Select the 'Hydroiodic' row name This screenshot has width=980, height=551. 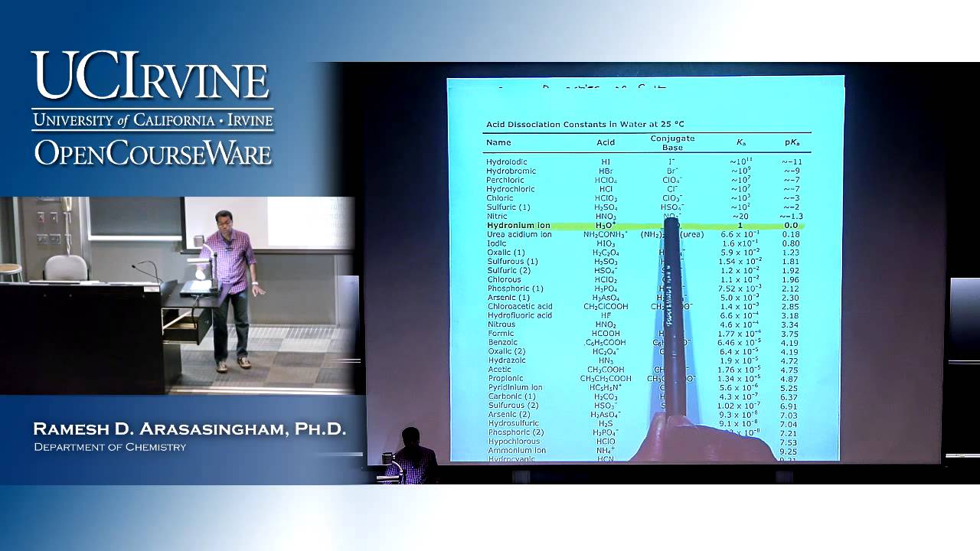[506, 162]
